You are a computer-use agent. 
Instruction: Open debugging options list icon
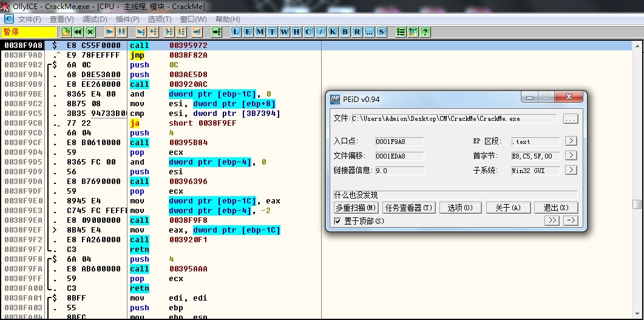401,32
